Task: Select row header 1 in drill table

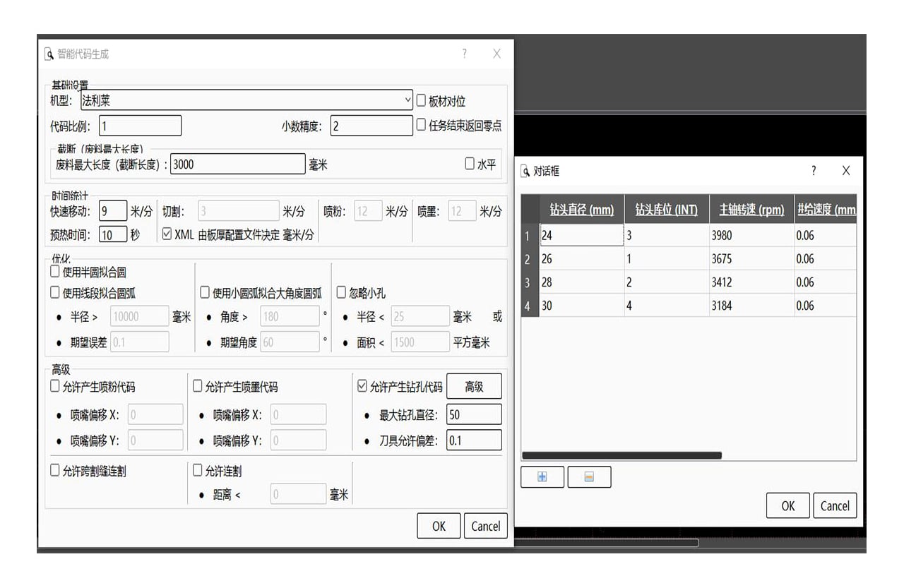Action: click(x=530, y=235)
